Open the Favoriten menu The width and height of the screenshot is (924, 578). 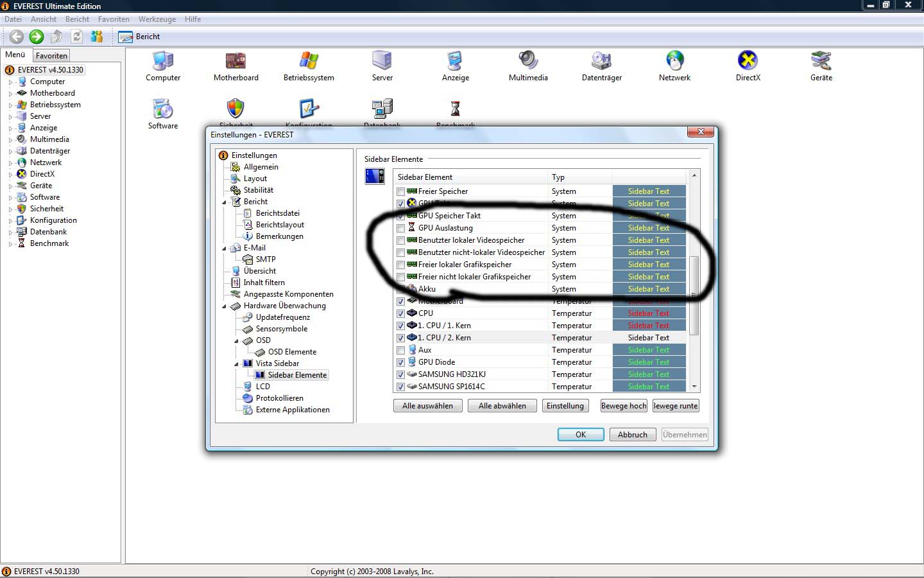114,19
